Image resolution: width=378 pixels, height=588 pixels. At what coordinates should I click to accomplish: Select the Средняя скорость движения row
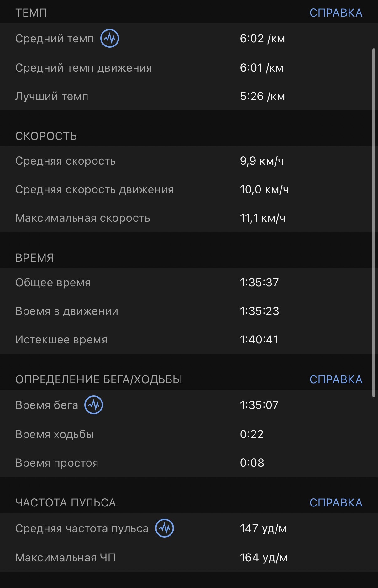tap(189, 189)
